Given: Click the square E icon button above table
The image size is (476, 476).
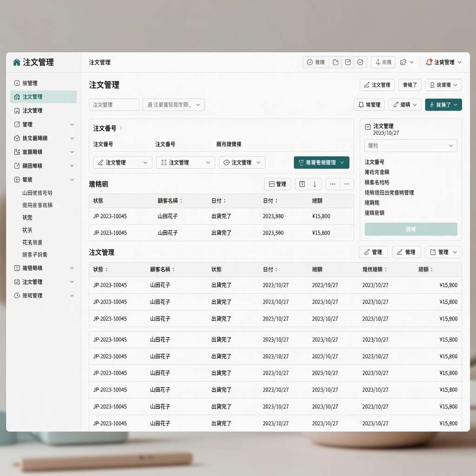Looking at the screenshot, I should coord(302,184).
